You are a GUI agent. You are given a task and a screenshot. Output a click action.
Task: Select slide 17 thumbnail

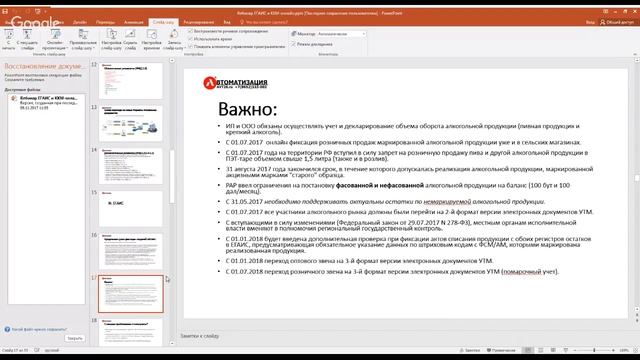coord(131,294)
